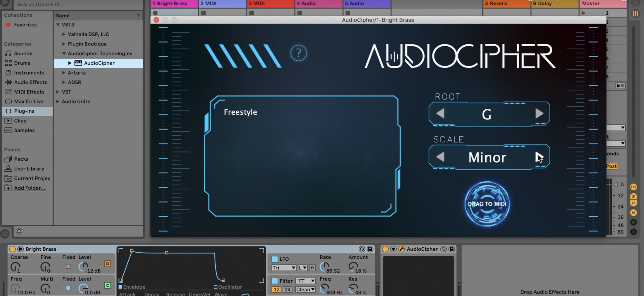Open the Drums category
The height and width of the screenshot is (296, 644).
[x=22, y=63]
